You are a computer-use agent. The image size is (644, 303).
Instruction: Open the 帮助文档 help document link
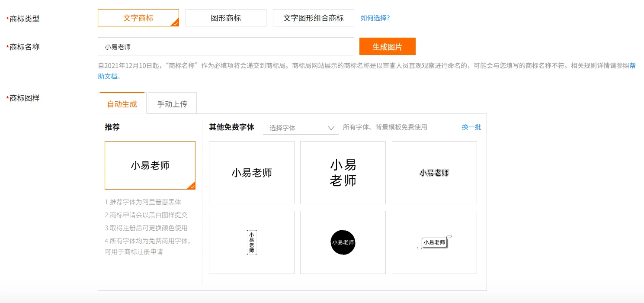point(632,66)
